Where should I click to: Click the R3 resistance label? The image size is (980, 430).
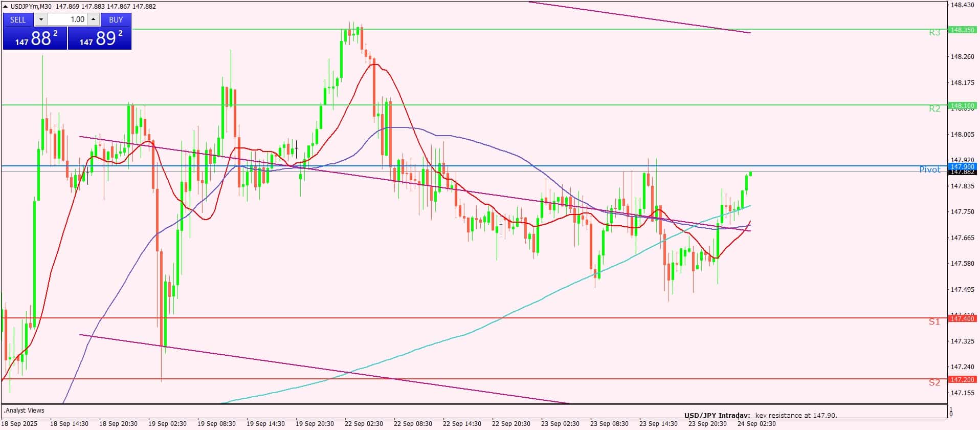click(934, 33)
